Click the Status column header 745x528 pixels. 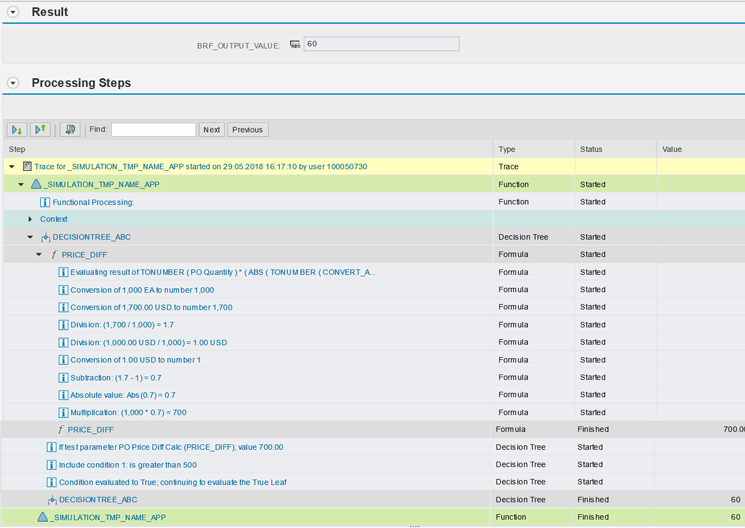(x=591, y=149)
